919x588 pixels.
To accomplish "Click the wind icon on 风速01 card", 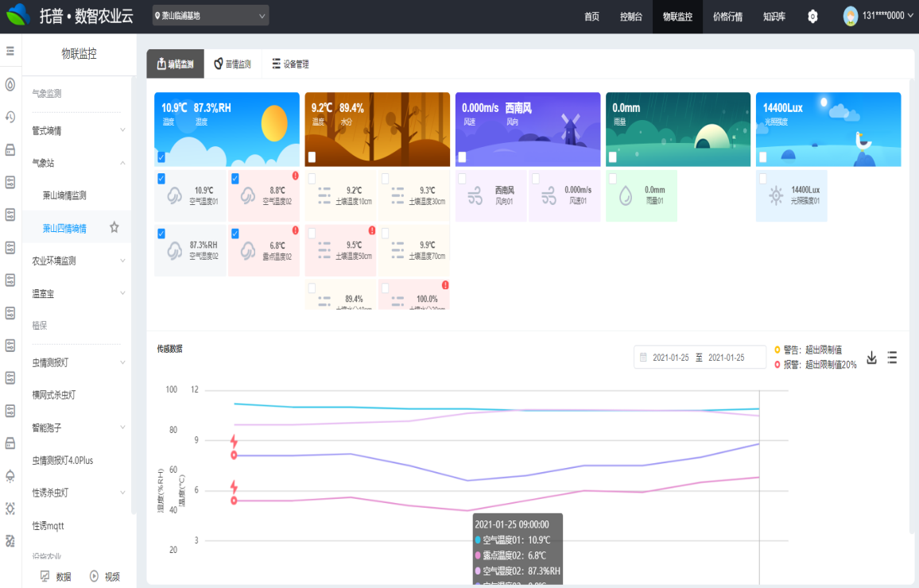I will tap(548, 195).
